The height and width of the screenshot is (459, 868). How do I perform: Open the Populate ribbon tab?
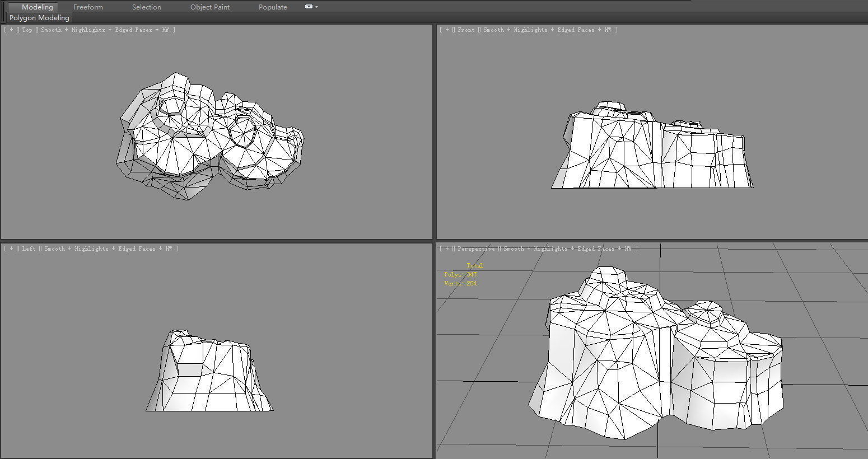click(273, 7)
